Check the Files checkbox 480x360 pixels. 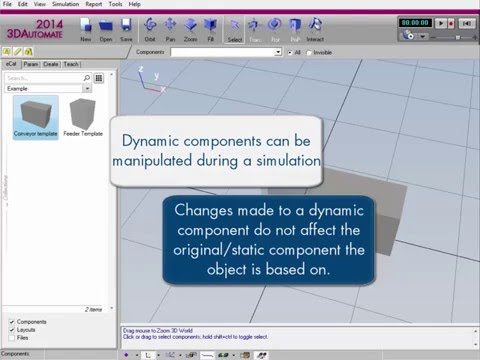click(12, 338)
